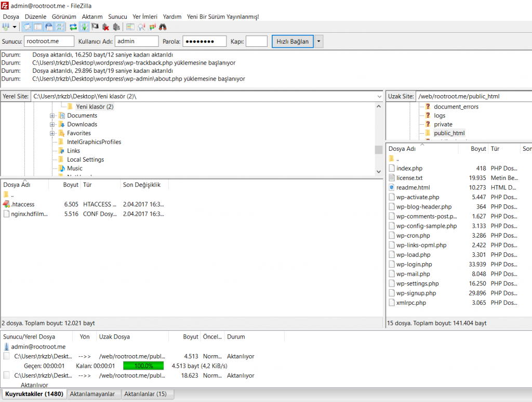Image resolution: width=532 pixels, height=402 pixels.
Task: Select the Links folder icon in the tree
Action: click(x=62, y=151)
